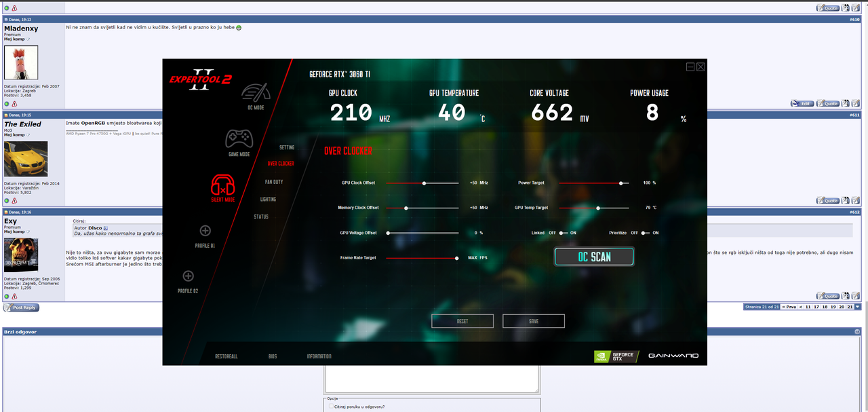The width and height of the screenshot is (868, 412).
Task: Open the Over Clocker tab
Action: tap(281, 164)
